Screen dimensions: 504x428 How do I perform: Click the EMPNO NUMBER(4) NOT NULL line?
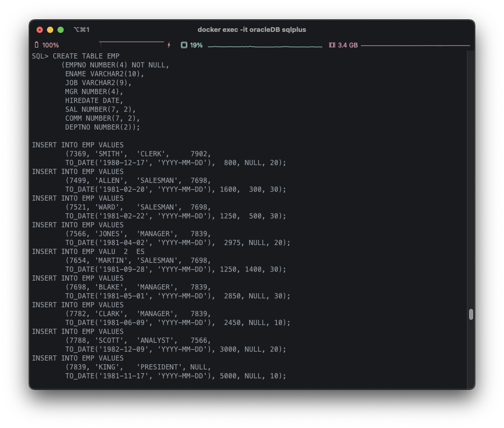tap(115, 65)
